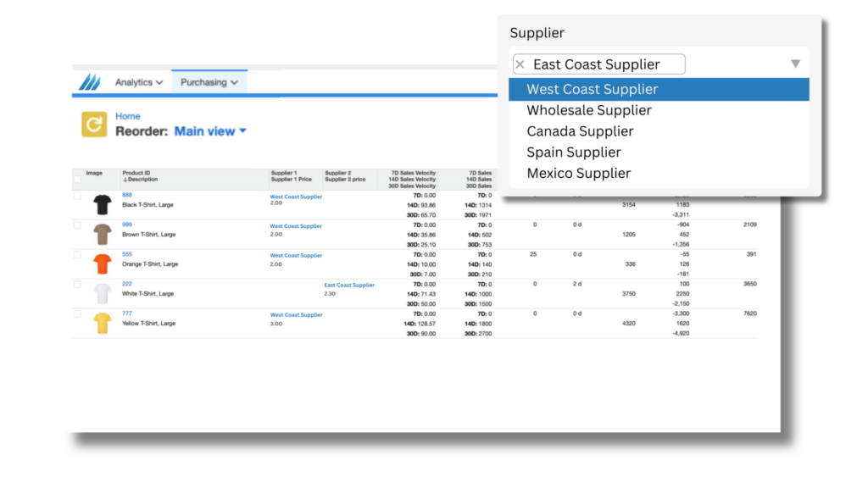Select West Coast Supplier from the supplier list
The image size is (868, 488).
[x=592, y=88]
